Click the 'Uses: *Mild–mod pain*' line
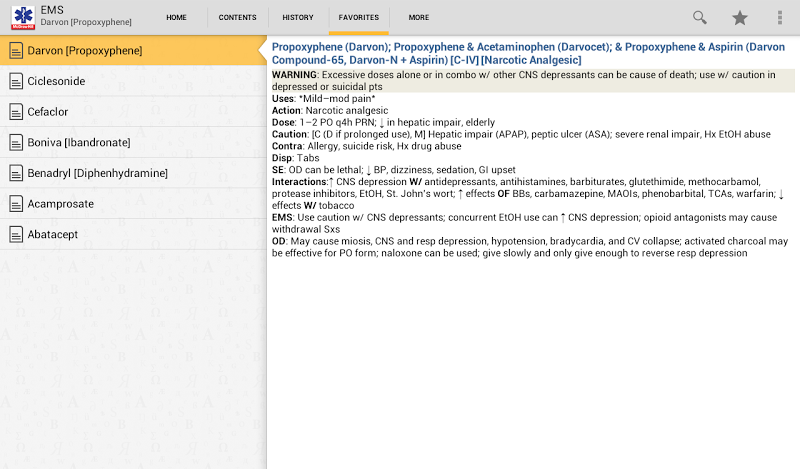 click(323, 98)
